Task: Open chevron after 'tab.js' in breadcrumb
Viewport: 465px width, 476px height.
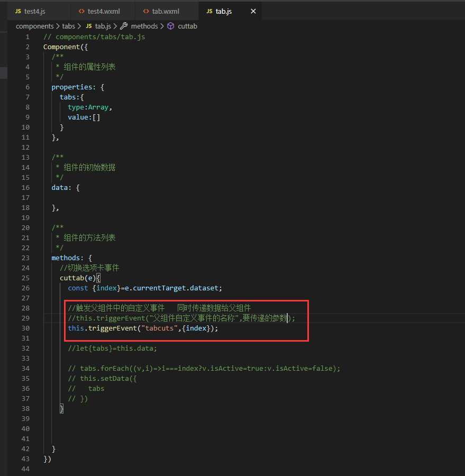Action: [x=115, y=26]
